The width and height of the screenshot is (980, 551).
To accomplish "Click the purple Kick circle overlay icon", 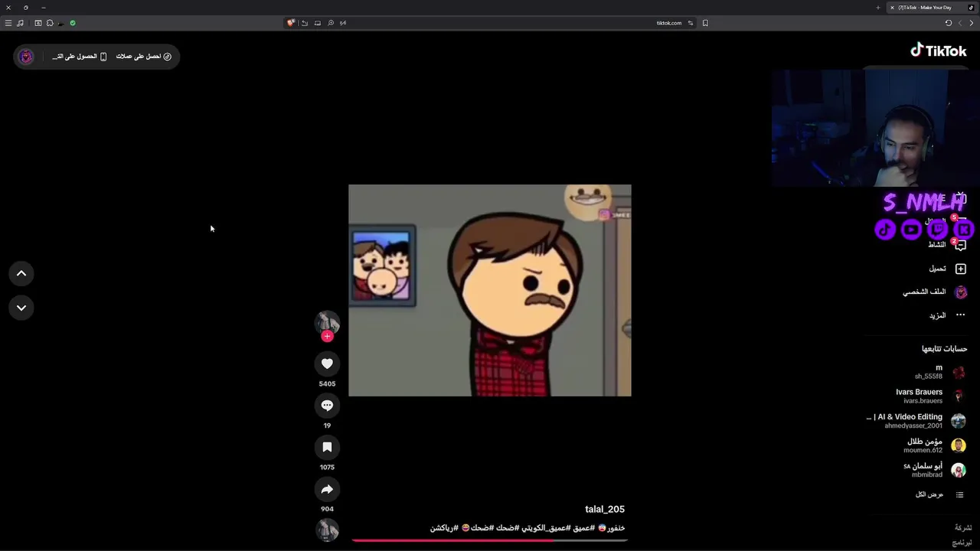I will (x=963, y=229).
